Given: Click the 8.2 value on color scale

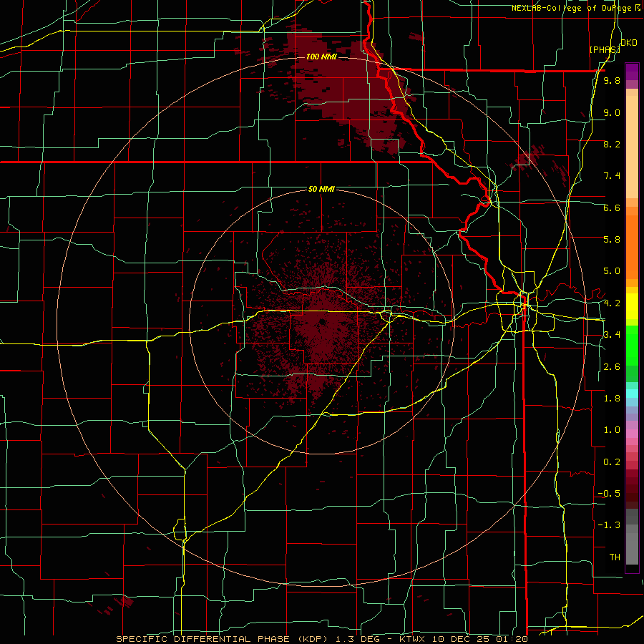Looking at the screenshot, I should click(x=612, y=144).
